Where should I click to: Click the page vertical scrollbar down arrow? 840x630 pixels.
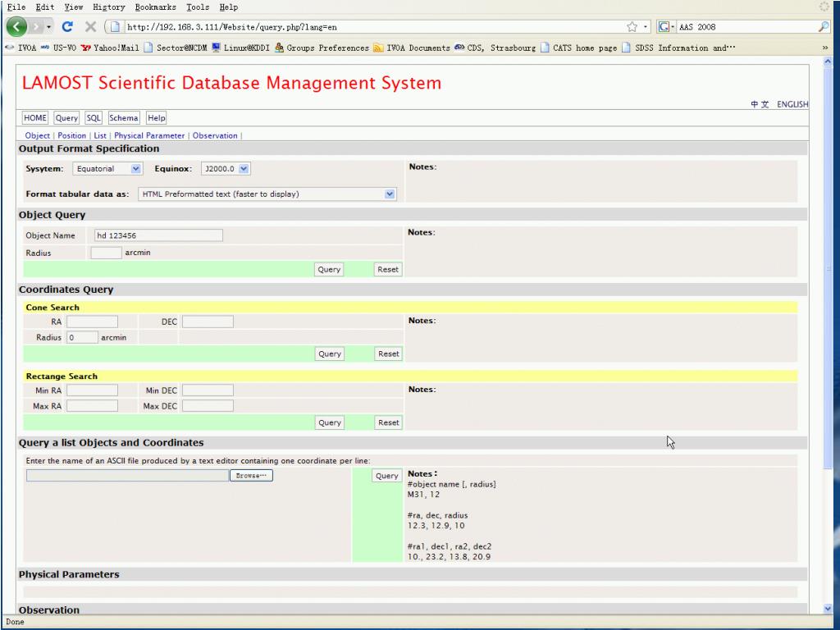[x=828, y=609]
